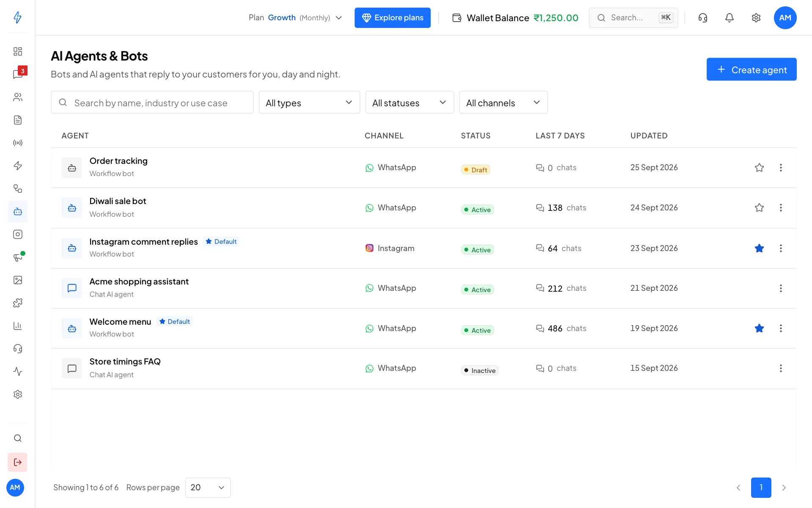Open the broadcast signal icon in sidebar
The height and width of the screenshot is (508, 812).
[x=17, y=143]
